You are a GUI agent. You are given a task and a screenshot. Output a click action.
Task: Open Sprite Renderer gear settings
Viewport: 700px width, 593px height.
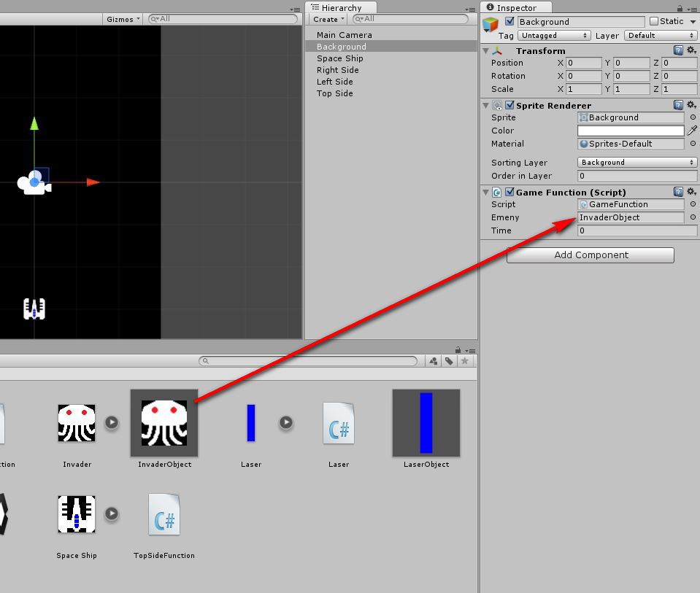691,105
